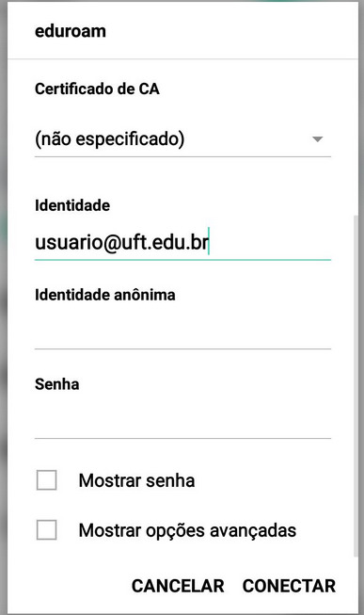Click the underline of the certificate selector

click(x=182, y=156)
